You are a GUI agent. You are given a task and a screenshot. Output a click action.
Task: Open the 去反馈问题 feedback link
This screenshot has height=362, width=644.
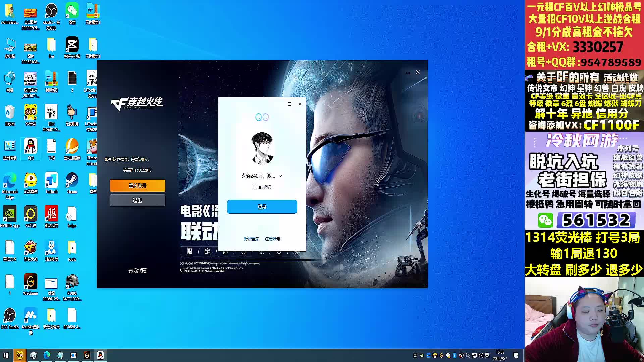138,270
